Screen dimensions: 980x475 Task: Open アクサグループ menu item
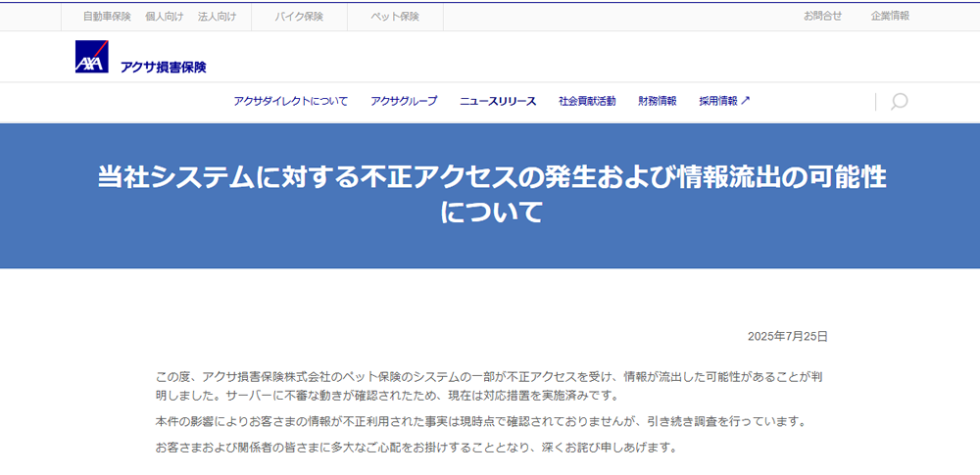(x=404, y=101)
